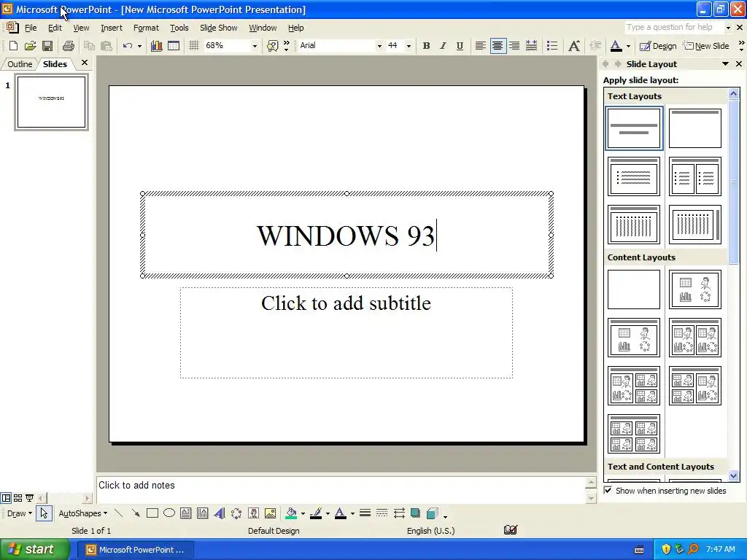Open the Format menu
Screen dimensions: 747x560
[146, 28]
